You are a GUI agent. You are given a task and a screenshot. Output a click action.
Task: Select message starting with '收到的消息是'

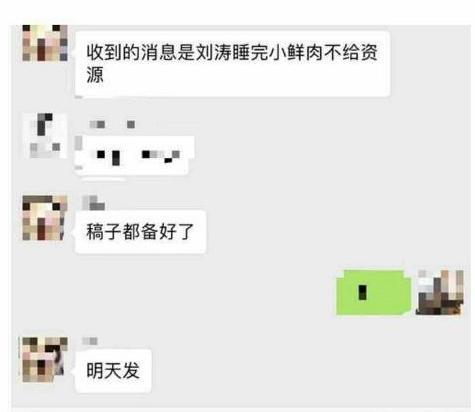click(232, 64)
